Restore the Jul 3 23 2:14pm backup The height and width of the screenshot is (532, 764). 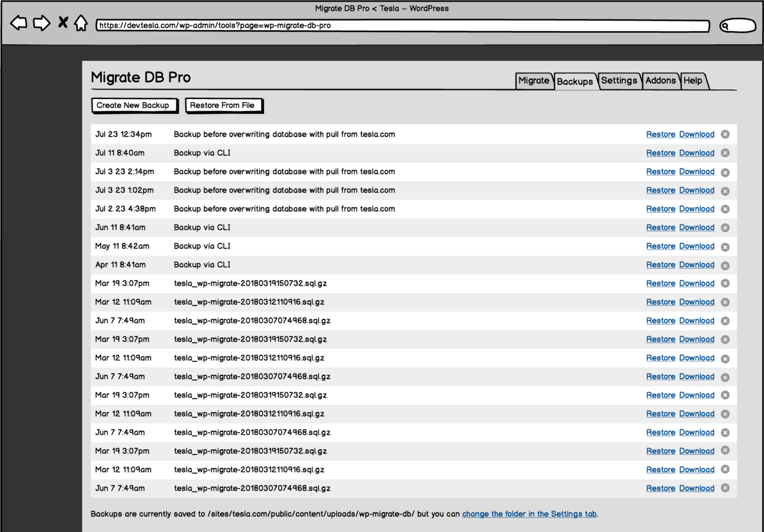click(x=660, y=172)
